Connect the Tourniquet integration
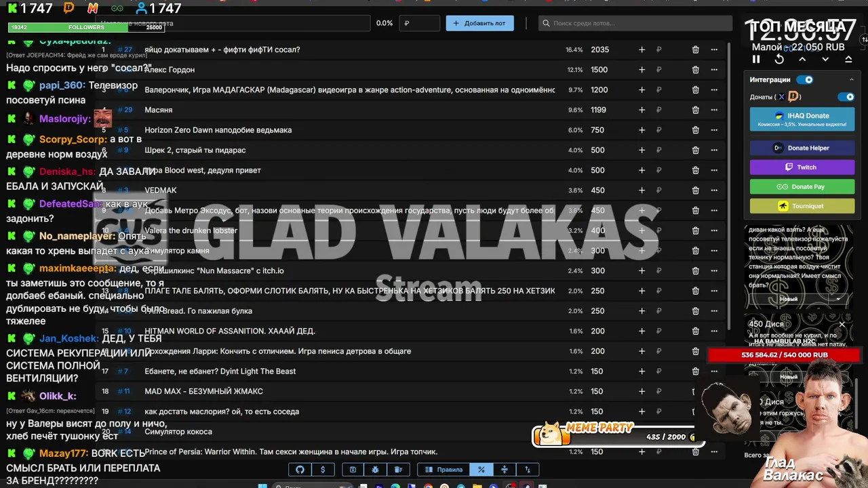This screenshot has width=868, height=488. 802,206
